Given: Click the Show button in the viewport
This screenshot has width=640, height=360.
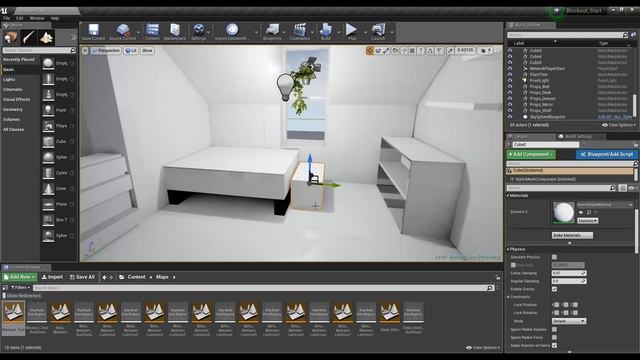Looking at the screenshot, I should 147,51.
